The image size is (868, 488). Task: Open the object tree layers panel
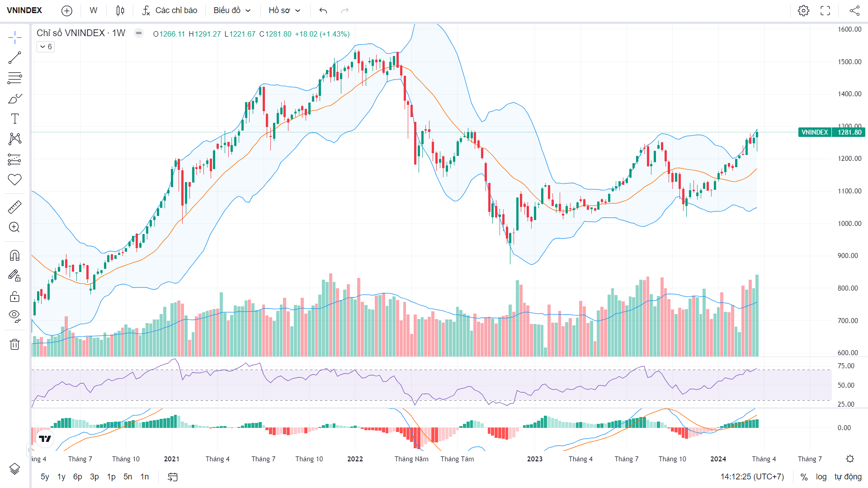tap(15, 469)
